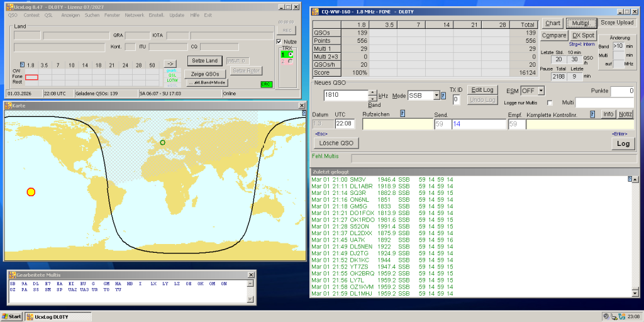Open help icon next to Rufzeichen
Image resolution: width=644 pixels, height=322 pixels.
[x=402, y=114]
